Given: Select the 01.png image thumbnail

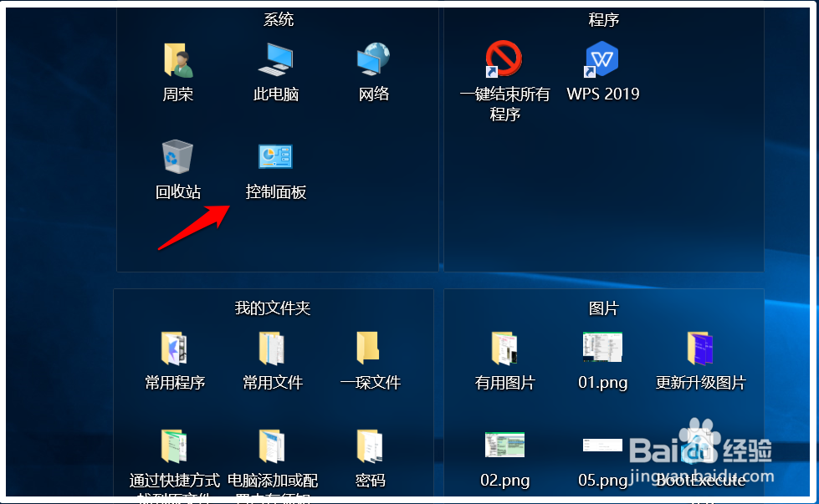Looking at the screenshot, I should pyautogui.click(x=602, y=349).
